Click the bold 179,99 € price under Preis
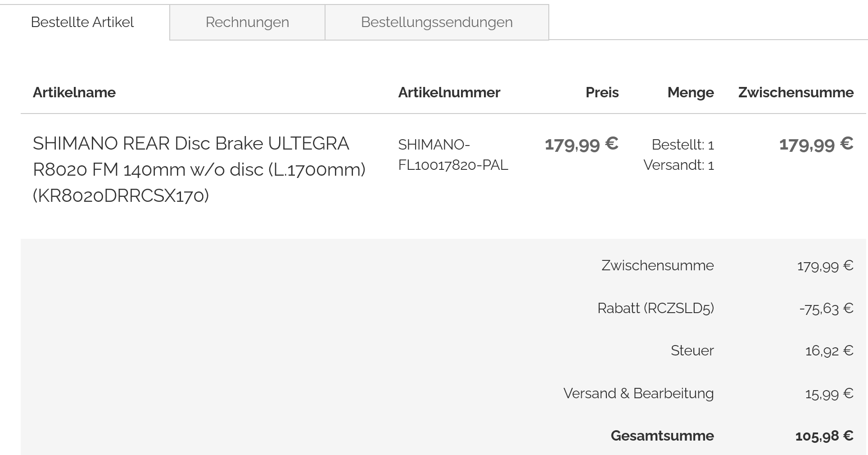The image size is (868, 455). 581,144
